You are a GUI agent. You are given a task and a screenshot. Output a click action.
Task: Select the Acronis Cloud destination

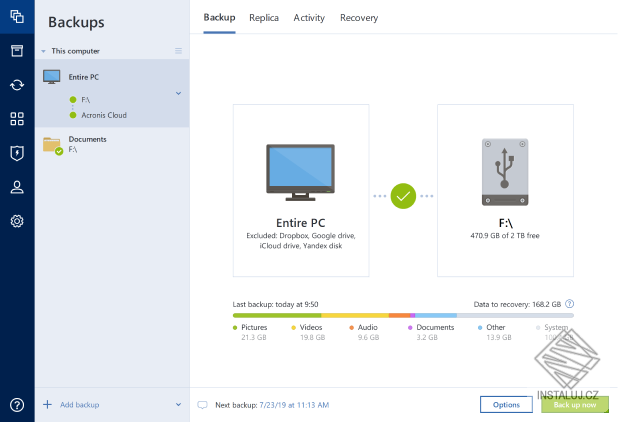click(104, 115)
